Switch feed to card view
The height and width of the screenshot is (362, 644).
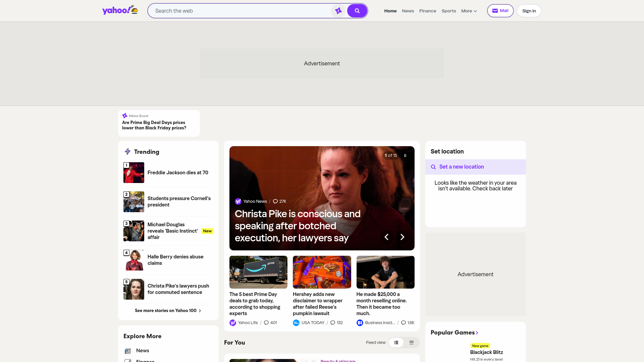[412, 343]
